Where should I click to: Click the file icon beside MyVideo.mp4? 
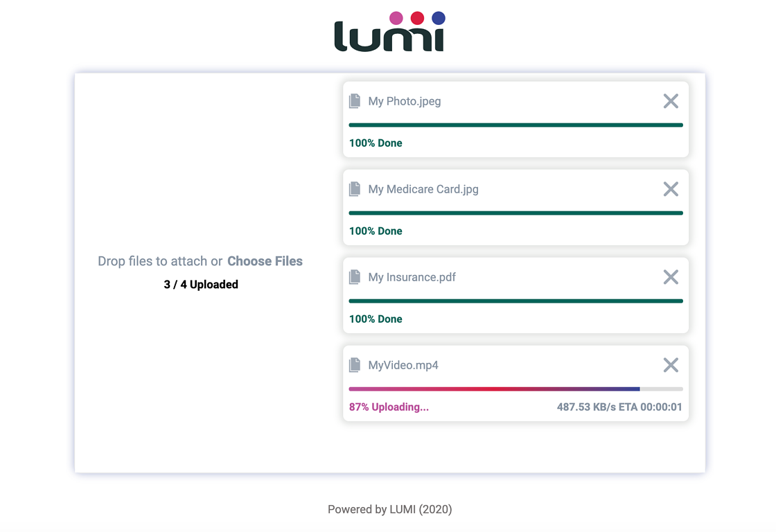coord(355,365)
